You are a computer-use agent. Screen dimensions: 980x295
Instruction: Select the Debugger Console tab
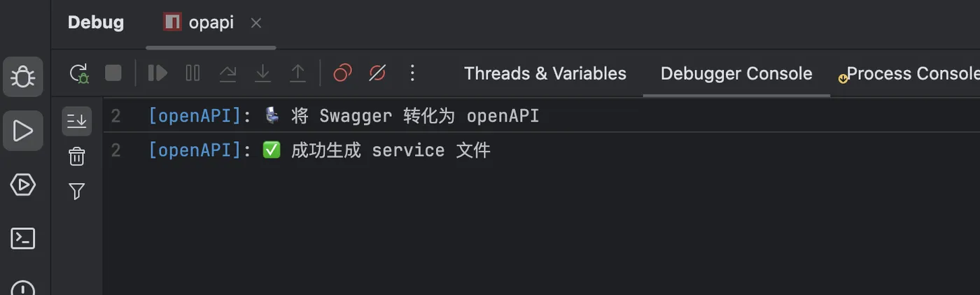(x=736, y=73)
